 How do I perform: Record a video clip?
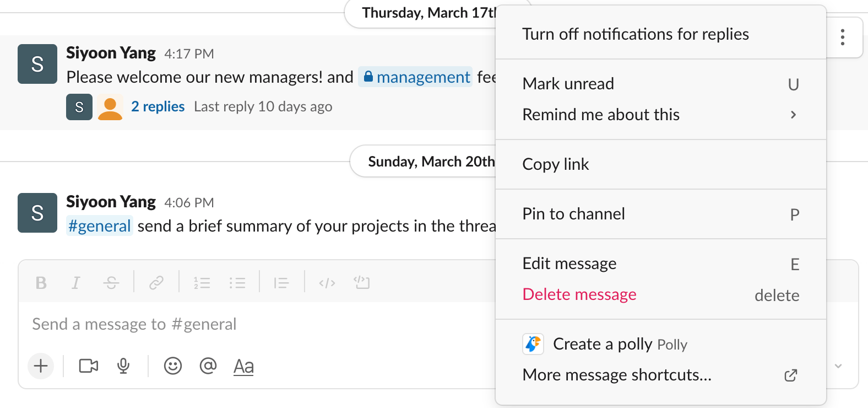click(x=88, y=366)
